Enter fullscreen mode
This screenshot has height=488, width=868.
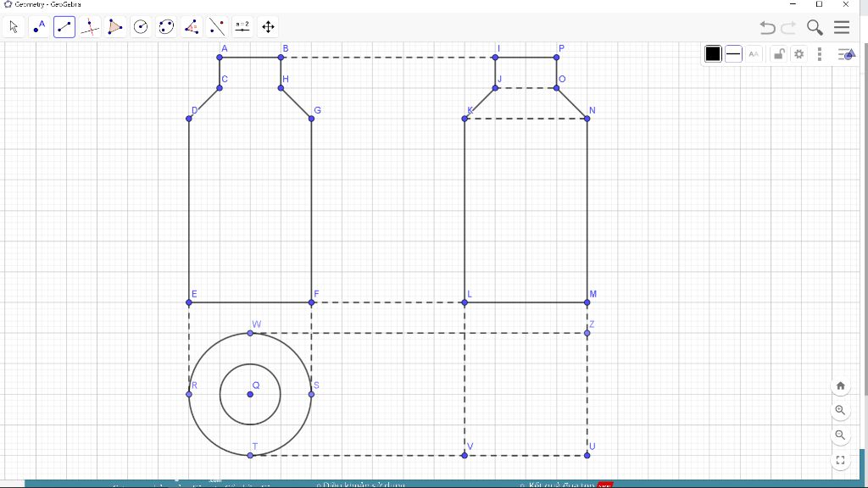click(840, 460)
